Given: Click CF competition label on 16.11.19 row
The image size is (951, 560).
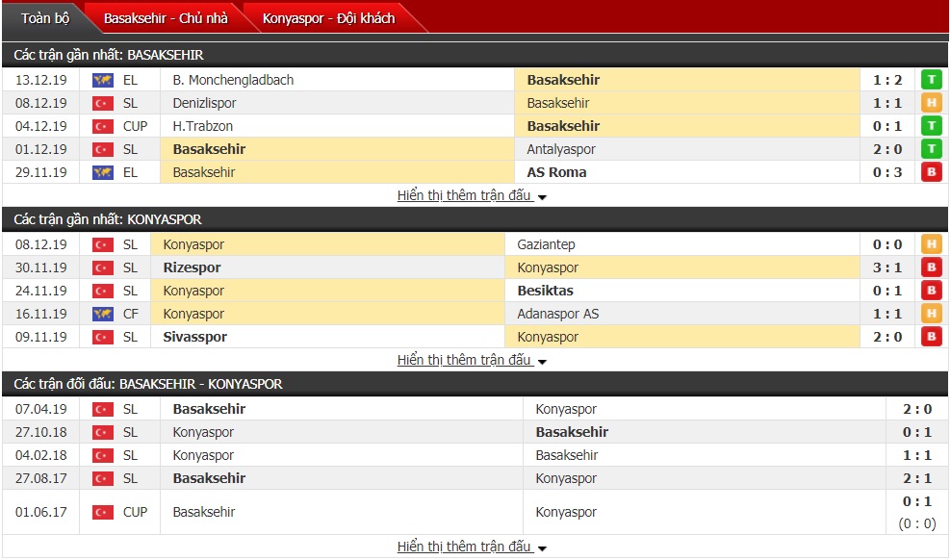Looking at the screenshot, I should pyautogui.click(x=130, y=314).
